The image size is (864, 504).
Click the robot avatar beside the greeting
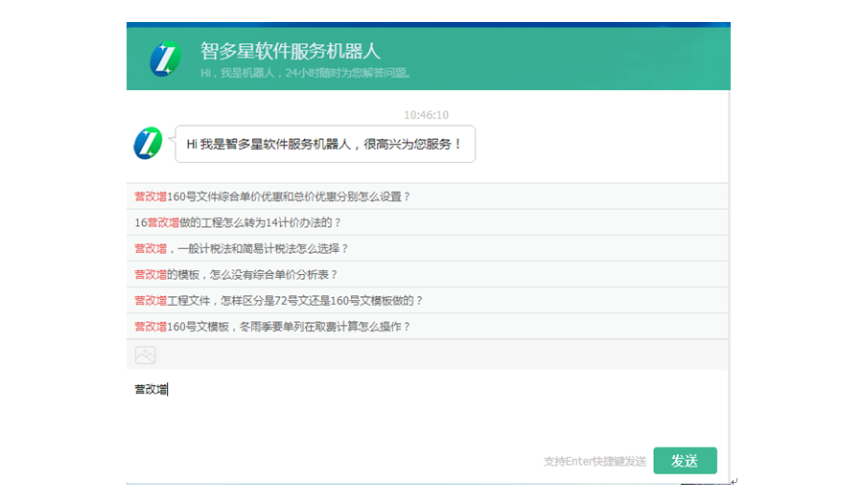[x=148, y=144]
